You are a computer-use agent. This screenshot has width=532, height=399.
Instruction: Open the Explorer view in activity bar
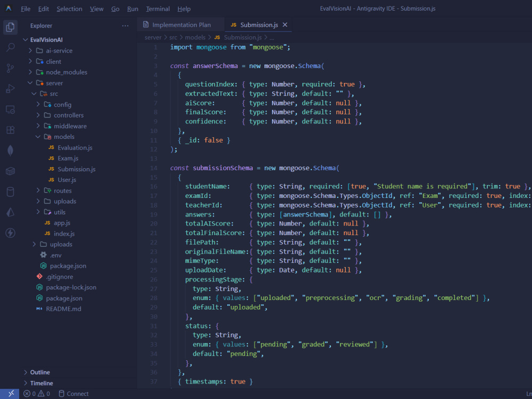[10, 27]
